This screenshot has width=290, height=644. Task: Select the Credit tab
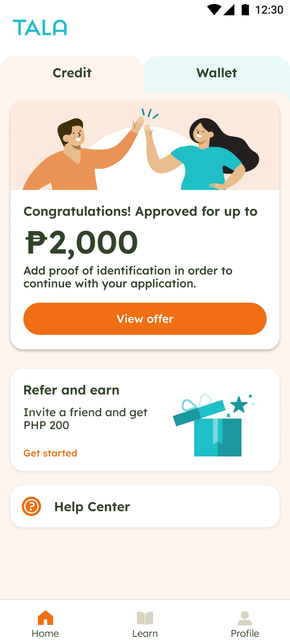click(x=72, y=73)
